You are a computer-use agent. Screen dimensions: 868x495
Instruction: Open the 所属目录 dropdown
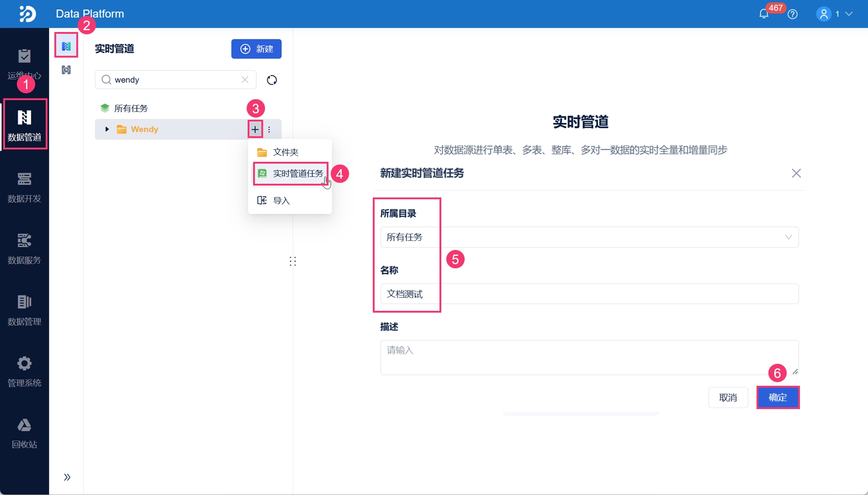pos(589,237)
